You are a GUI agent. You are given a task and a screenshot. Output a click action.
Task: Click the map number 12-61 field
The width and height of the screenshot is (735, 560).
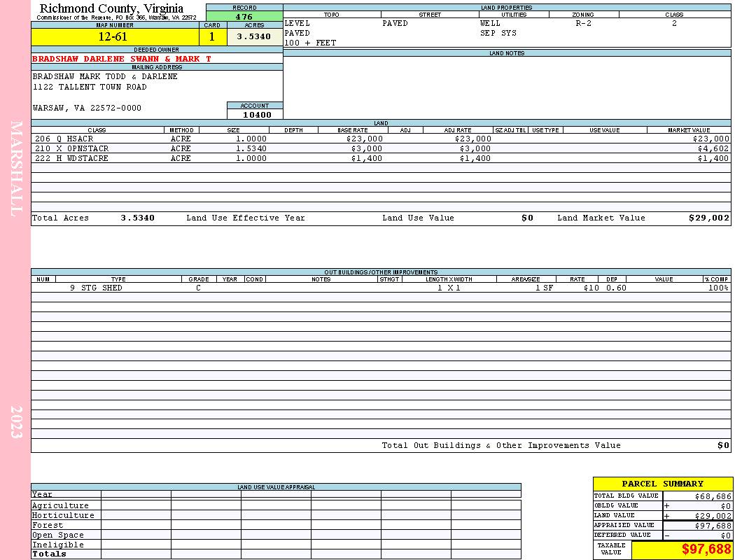pyautogui.click(x=115, y=36)
